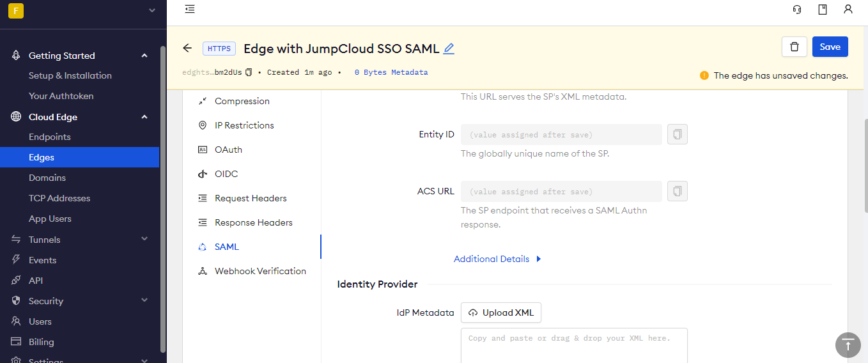Click the ACS URL field
Image resolution: width=868 pixels, height=363 pixels.
pos(561,191)
